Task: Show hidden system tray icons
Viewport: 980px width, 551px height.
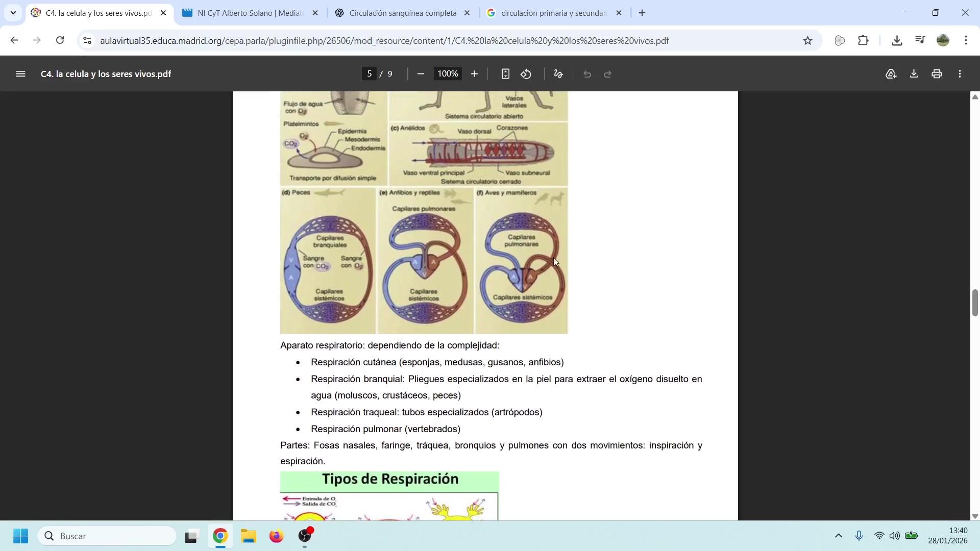Action: pos(838,536)
